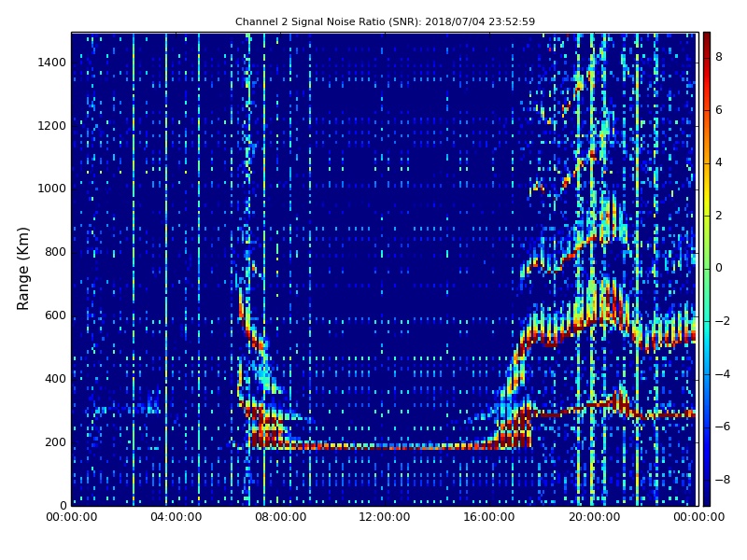Click the colorbar label −6
Image resolution: width=747 pixels, height=560 pixels.
tap(723, 427)
